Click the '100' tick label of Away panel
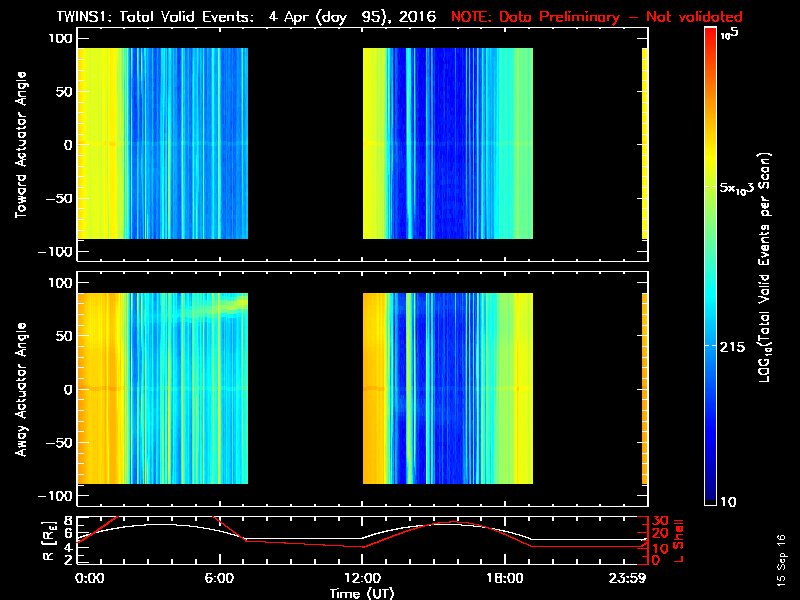This screenshot has height=600, width=800. (60, 283)
